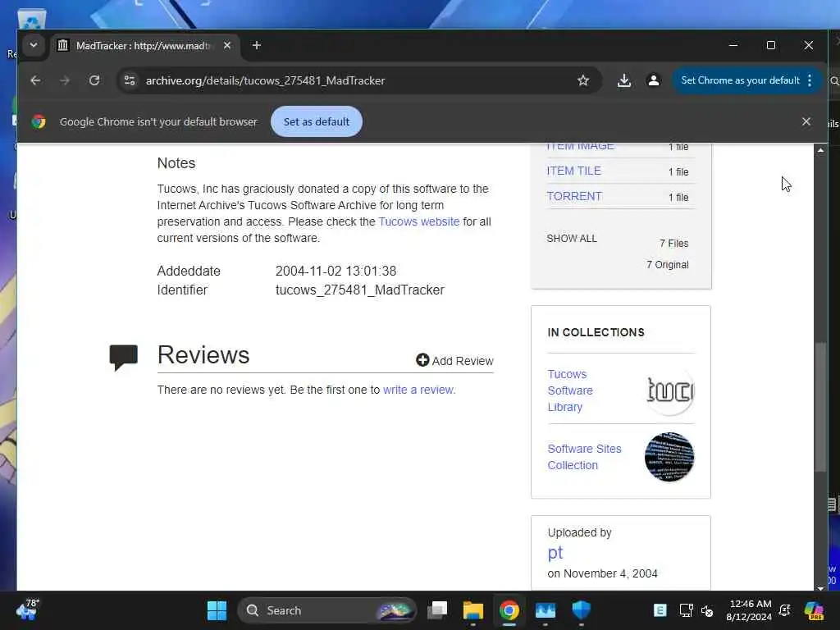Select the MadTracker browser tab

pos(144,46)
